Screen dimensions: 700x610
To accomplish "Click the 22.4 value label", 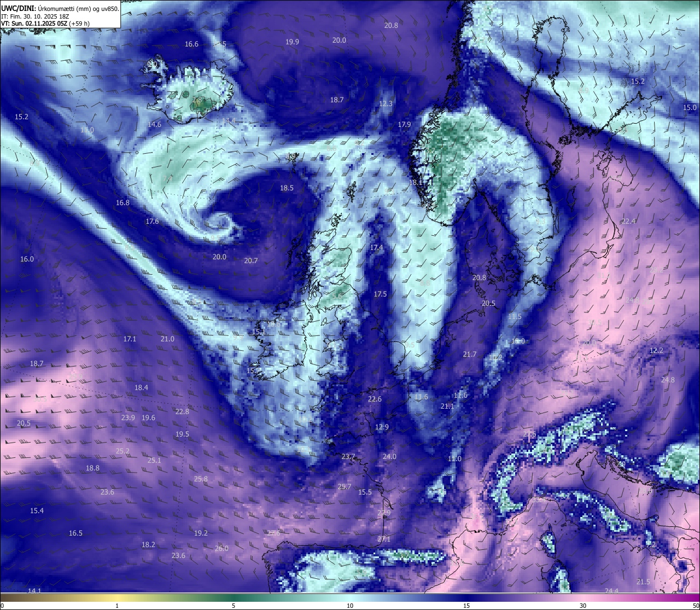I will 628,222.
